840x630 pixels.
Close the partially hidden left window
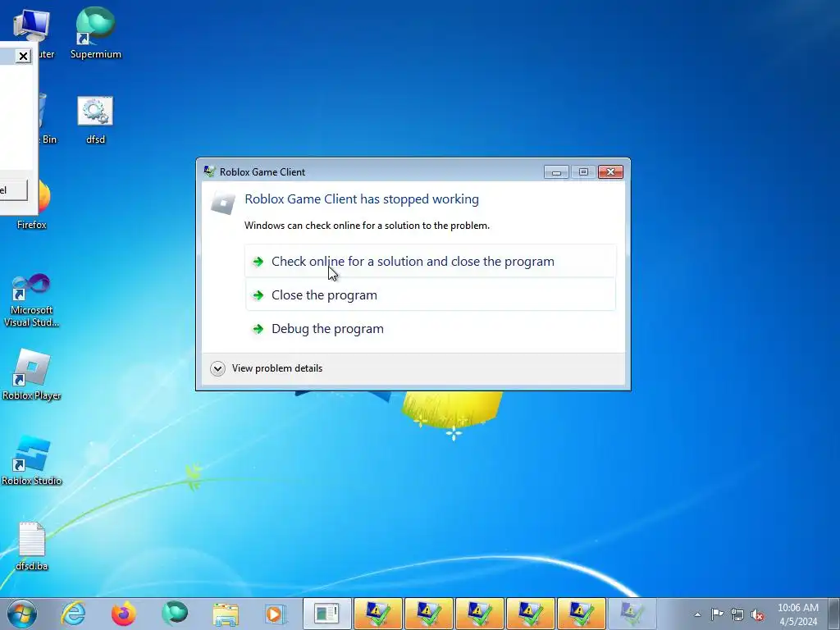click(23, 56)
